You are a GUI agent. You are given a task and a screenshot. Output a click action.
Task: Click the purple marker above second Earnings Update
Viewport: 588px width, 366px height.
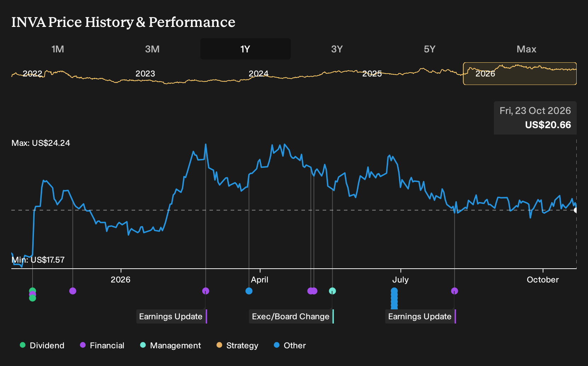point(455,291)
